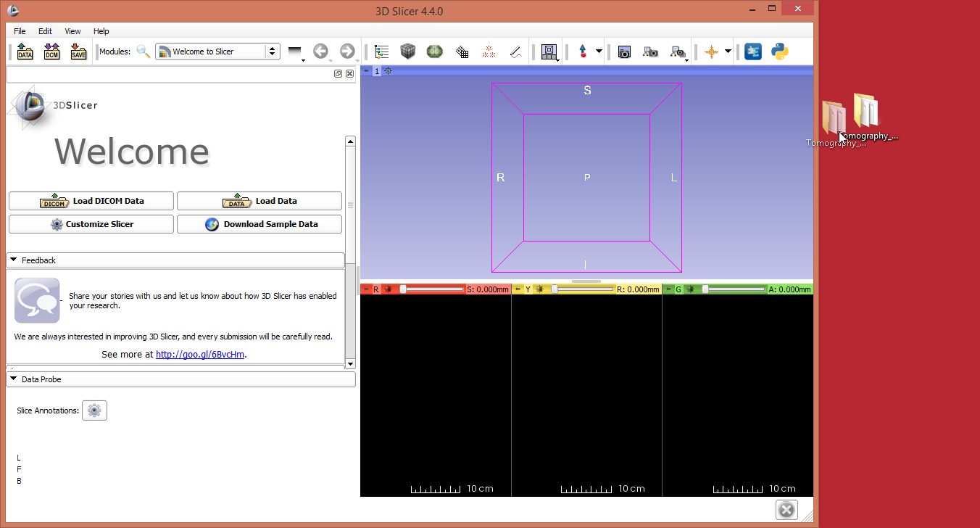The height and width of the screenshot is (528, 980).
Task: Open the module history dropdown
Action: click(295, 51)
